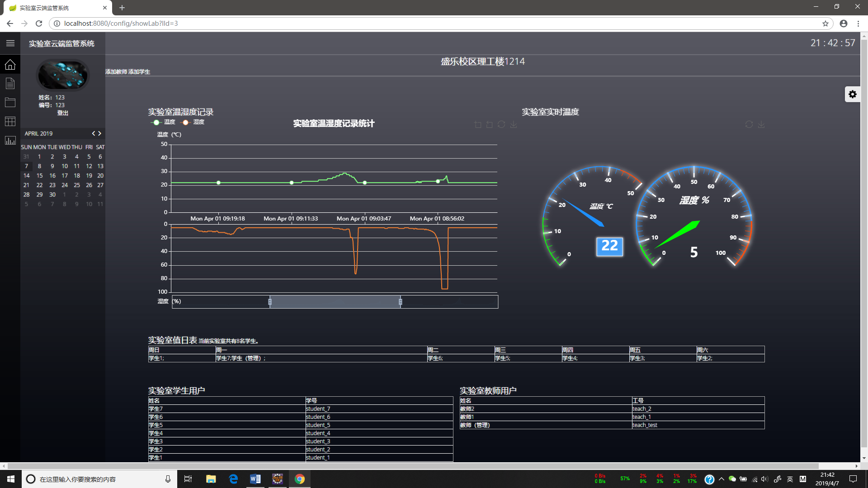The width and height of the screenshot is (868, 488).
Task: Open the bar chart sidebar icon
Action: pyautogui.click(x=10, y=141)
